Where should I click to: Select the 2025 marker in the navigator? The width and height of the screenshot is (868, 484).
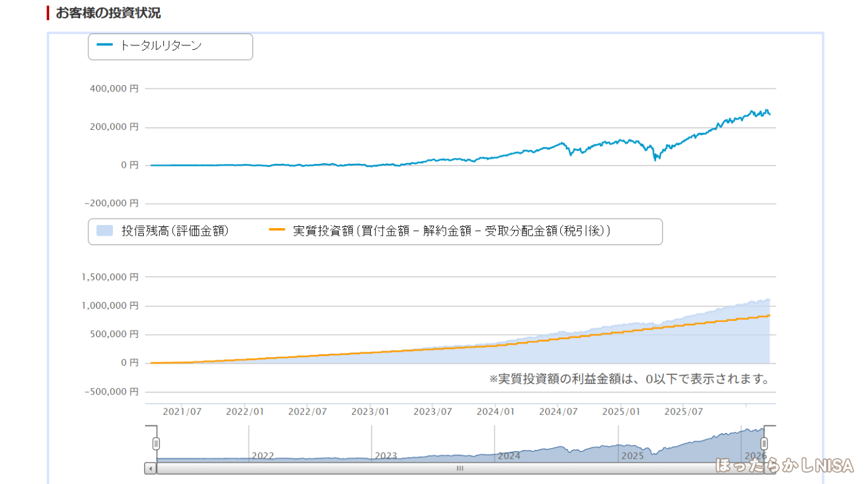pyautogui.click(x=632, y=456)
